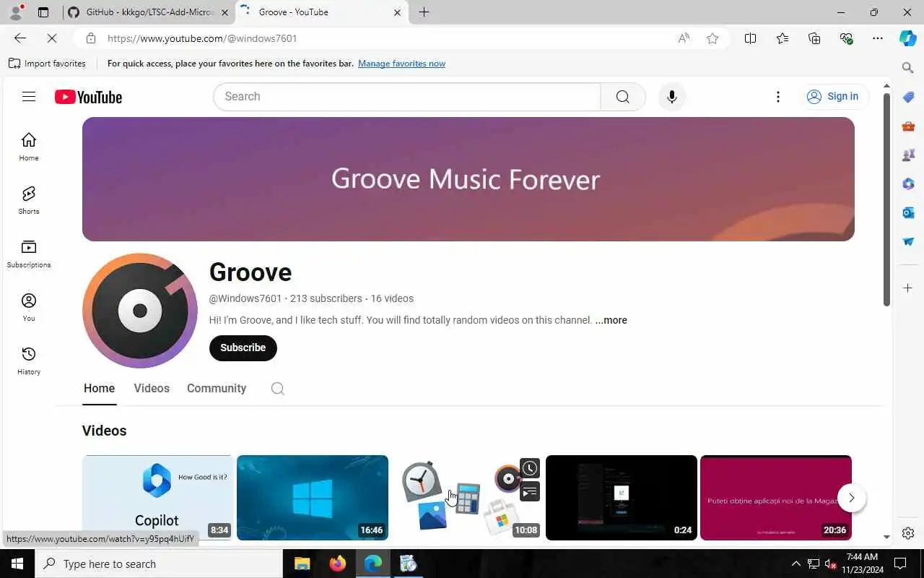Screen dimensions: 924x578
Task: Toggle split screen in Edge toolbar
Action: (x=750, y=38)
